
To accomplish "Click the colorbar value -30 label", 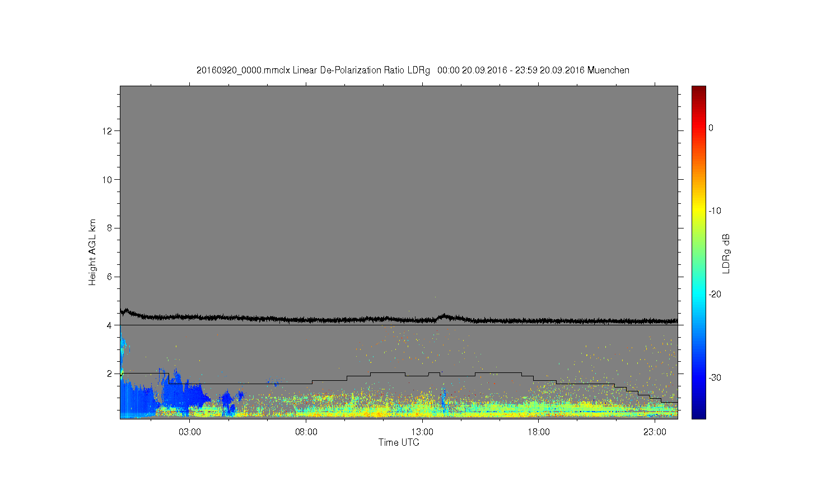I will tap(715, 378).
